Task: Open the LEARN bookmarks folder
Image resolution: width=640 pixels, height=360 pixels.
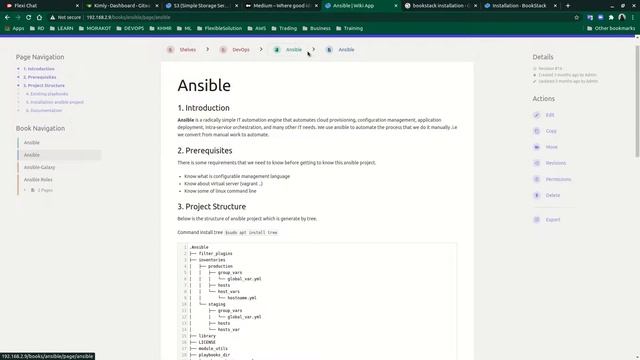Action: (61, 29)
